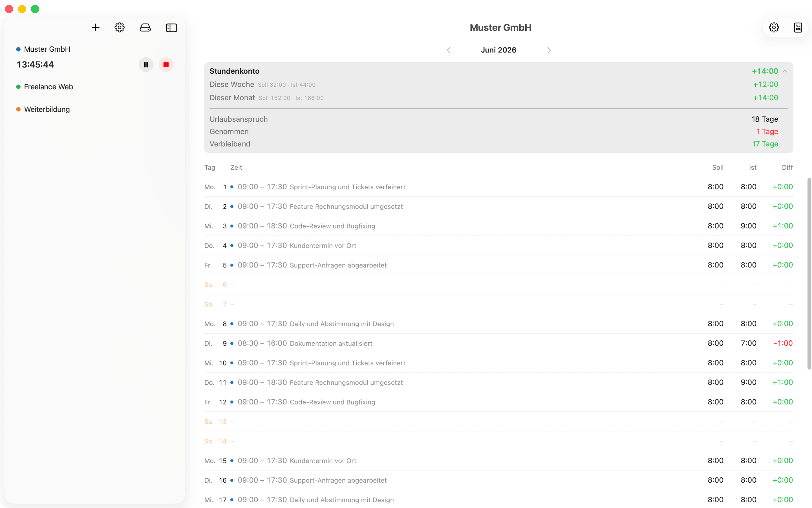The image size is (812, 508).
Task: Click the Soll column header
Action: click(x=718, y=167)
